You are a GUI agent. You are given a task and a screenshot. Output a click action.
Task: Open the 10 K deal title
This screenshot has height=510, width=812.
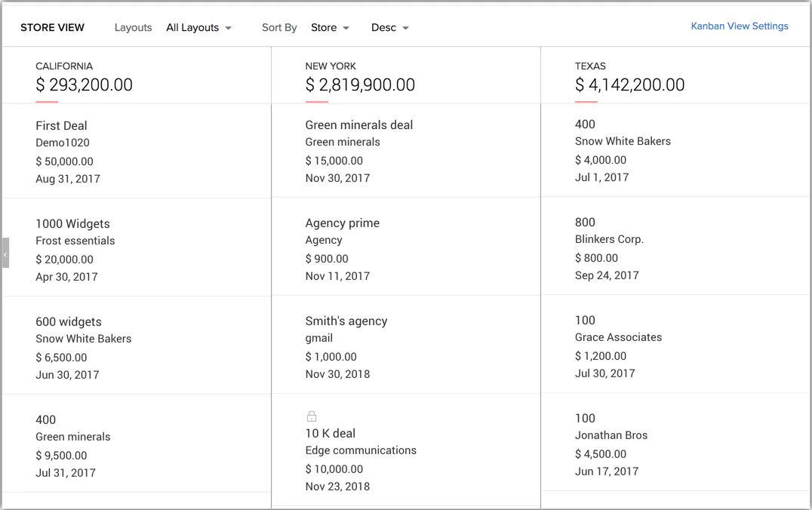click(331, 433)
